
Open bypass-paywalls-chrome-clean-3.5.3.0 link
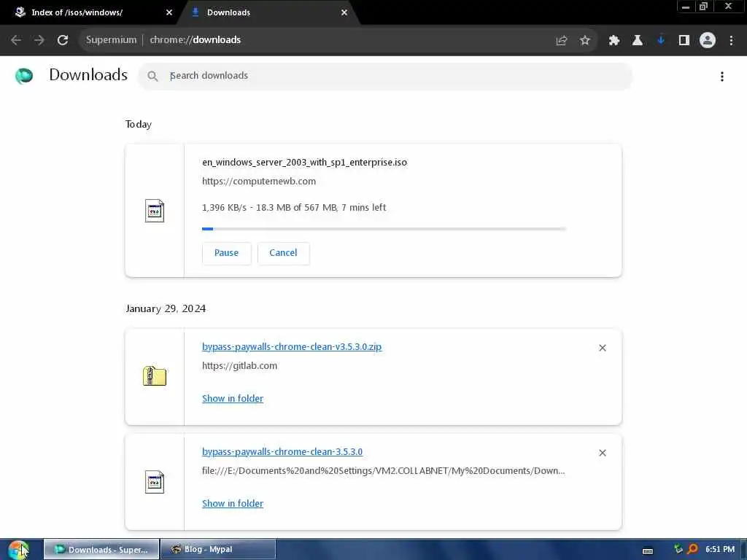click(x=282, y=451)
